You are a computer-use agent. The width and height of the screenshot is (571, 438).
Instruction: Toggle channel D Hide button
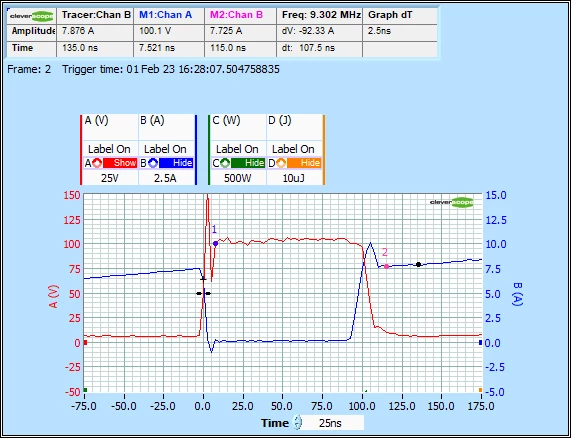pos(304,163)
